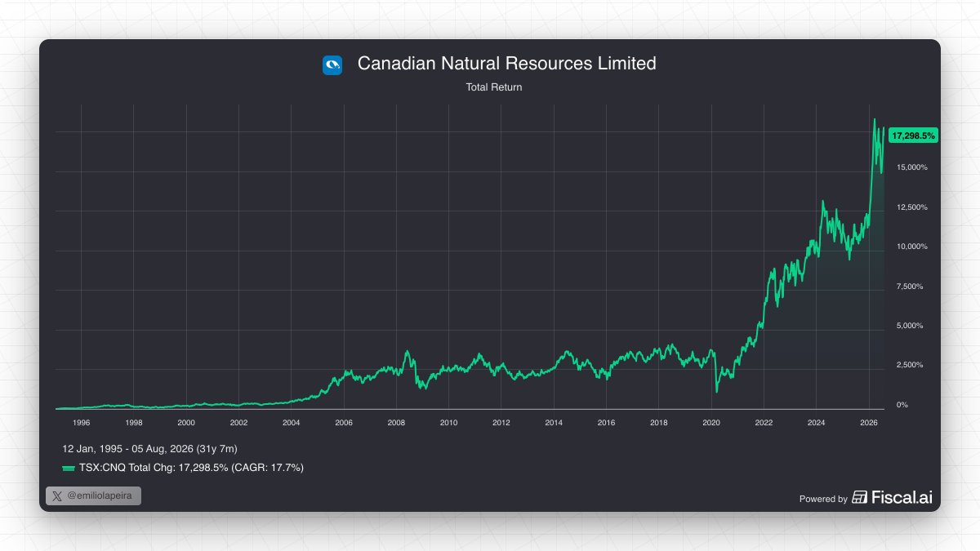Click the 0% y-axis label
Screen dimensions: 980x551
tap(902, 405)
